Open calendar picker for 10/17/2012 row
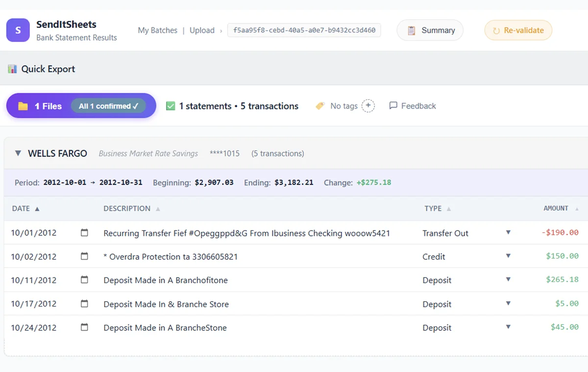The image size is (588, 372). click(x=84, y=303)
